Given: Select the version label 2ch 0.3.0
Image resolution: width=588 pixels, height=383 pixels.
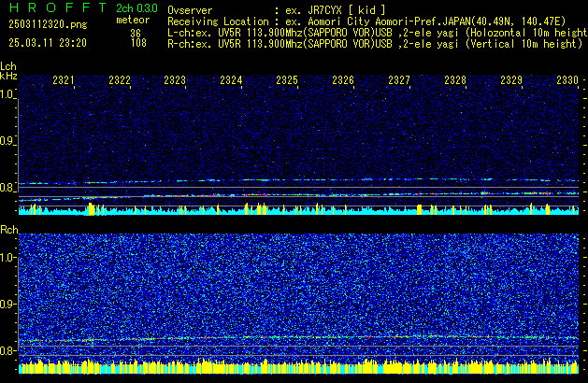Looking at the screenshot, I should click(136, 7).
